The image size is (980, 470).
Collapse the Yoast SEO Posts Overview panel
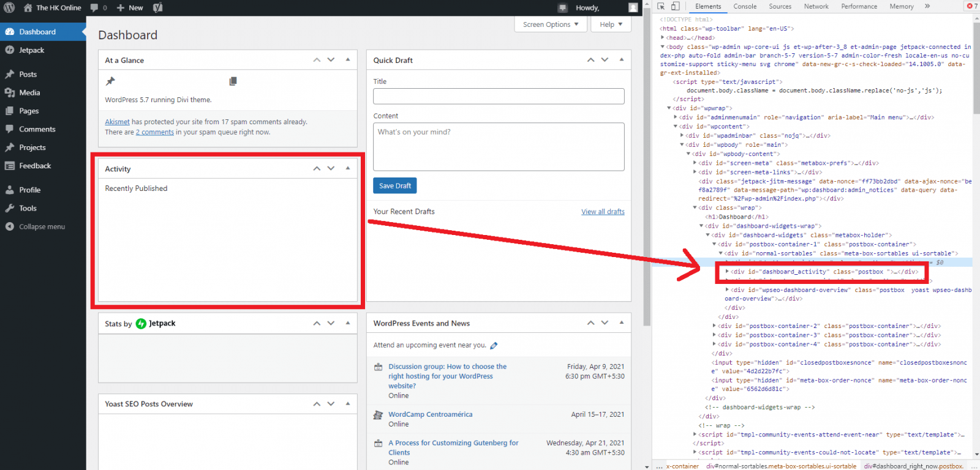[348, 404]
